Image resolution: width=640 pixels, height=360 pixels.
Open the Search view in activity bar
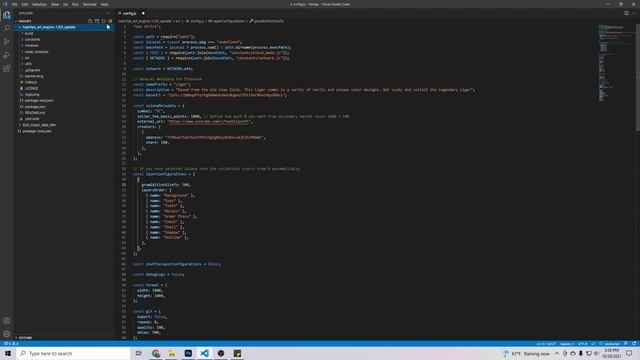[7, 28]
